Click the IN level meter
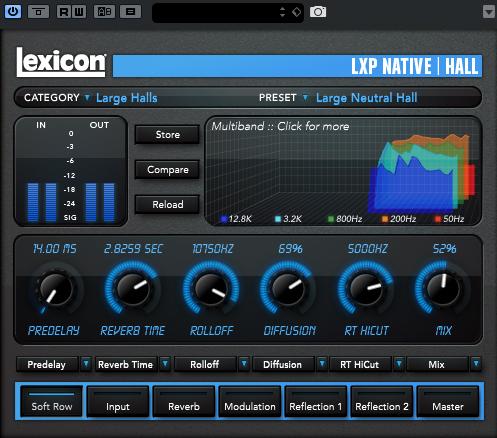The height and width of the screenshot is (438, 497). click(x=42, y=202)
